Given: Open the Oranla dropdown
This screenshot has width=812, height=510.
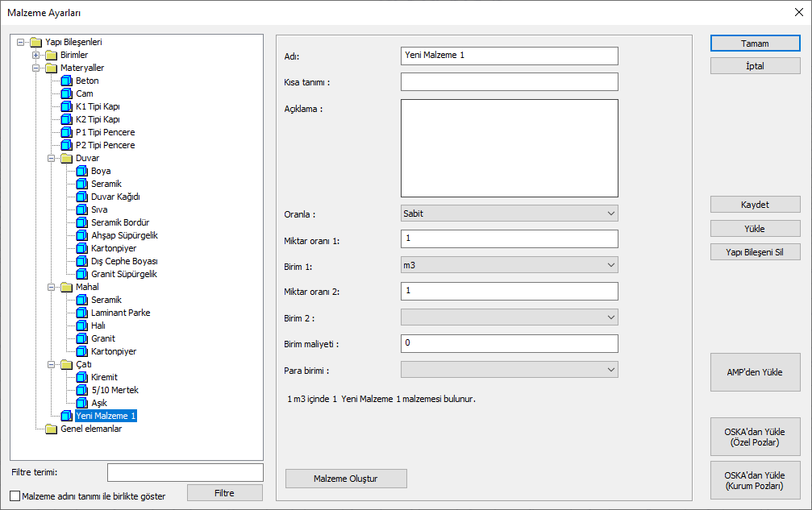Looking at the screenshot, I should [509, 214].
